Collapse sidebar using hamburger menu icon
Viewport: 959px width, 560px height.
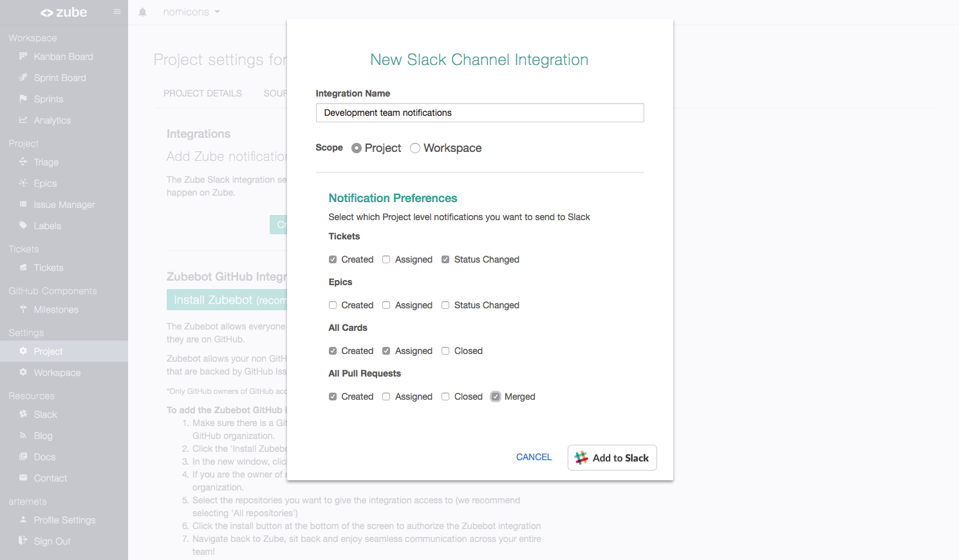pos(117,12)
